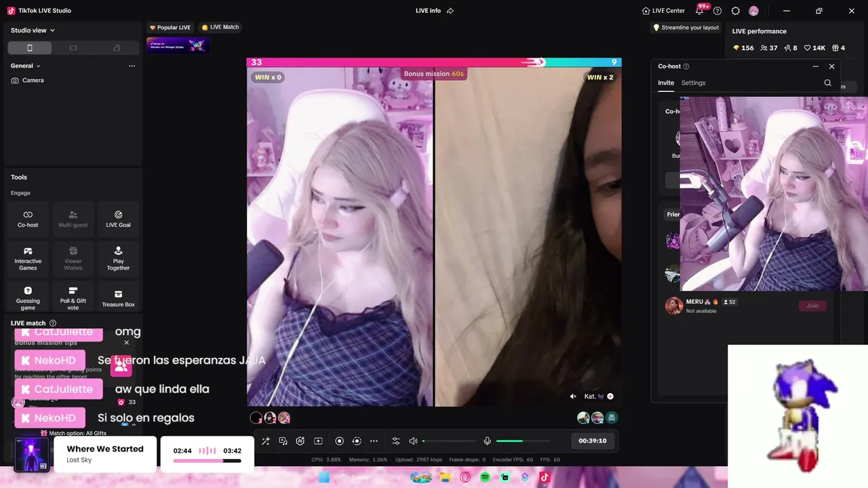Screen dimensions: 868x488
Task: Open the AI assistant tool
Action: pos(300,441)
